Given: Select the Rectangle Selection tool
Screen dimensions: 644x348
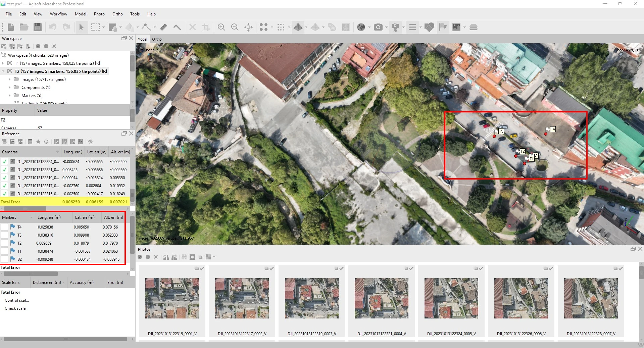Looking at the screenshot, I should point(95,27).
